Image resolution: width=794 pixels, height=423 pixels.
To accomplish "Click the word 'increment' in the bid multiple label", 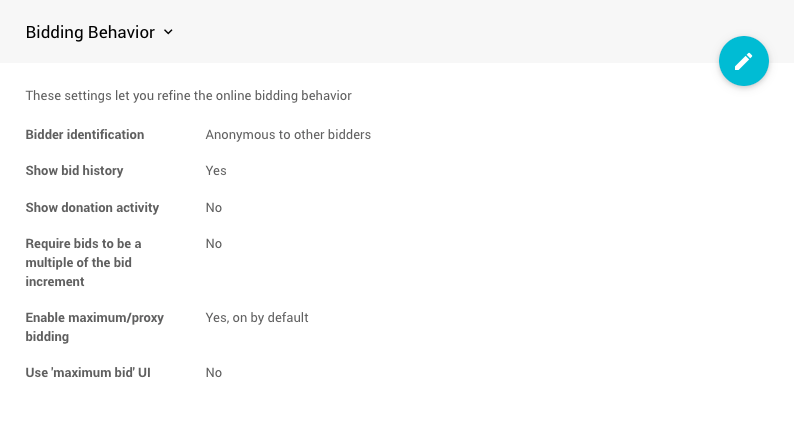I will coord(57,282).
